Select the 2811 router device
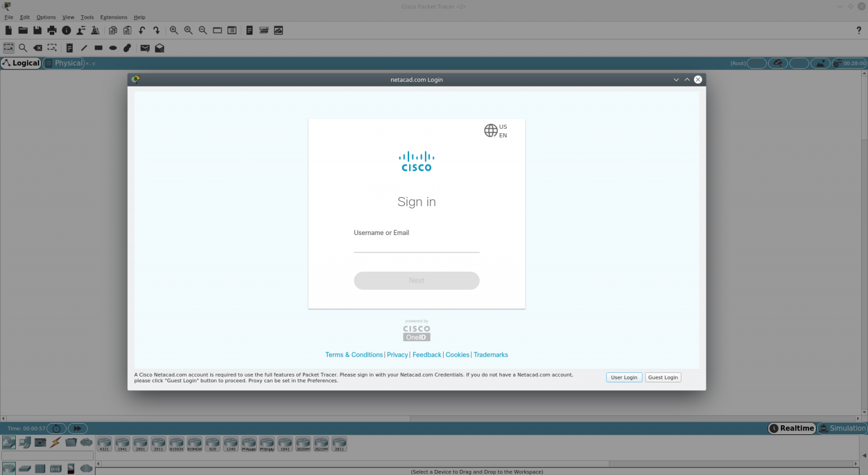868x475 pixels. [x=339, y=444]
